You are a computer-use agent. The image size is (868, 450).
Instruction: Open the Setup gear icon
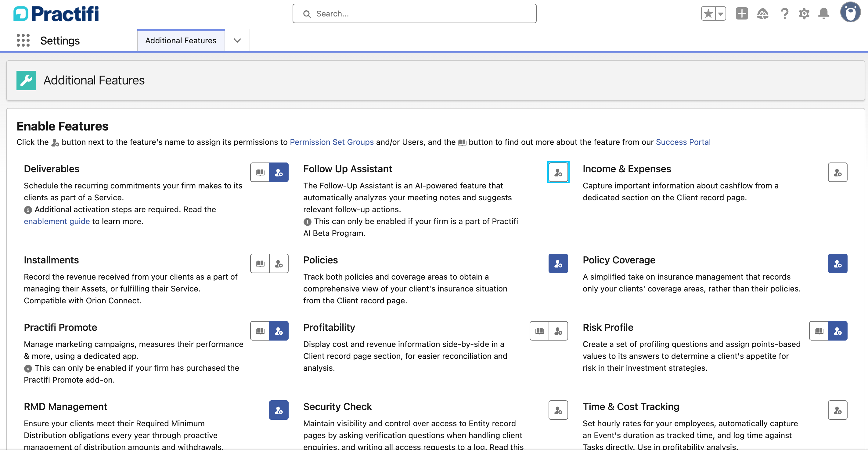(x=804, y=14)
